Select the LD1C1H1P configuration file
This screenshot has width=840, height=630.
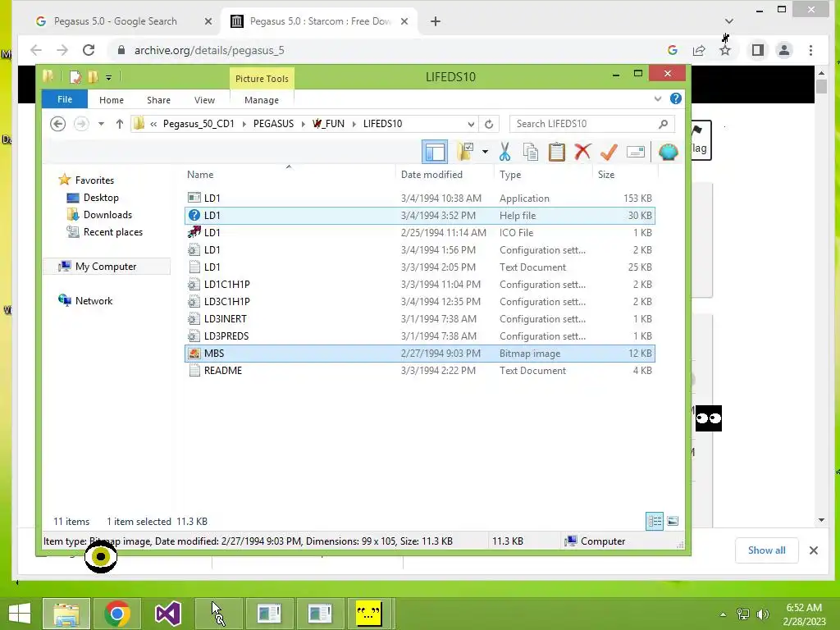click(x=419, y=285)
